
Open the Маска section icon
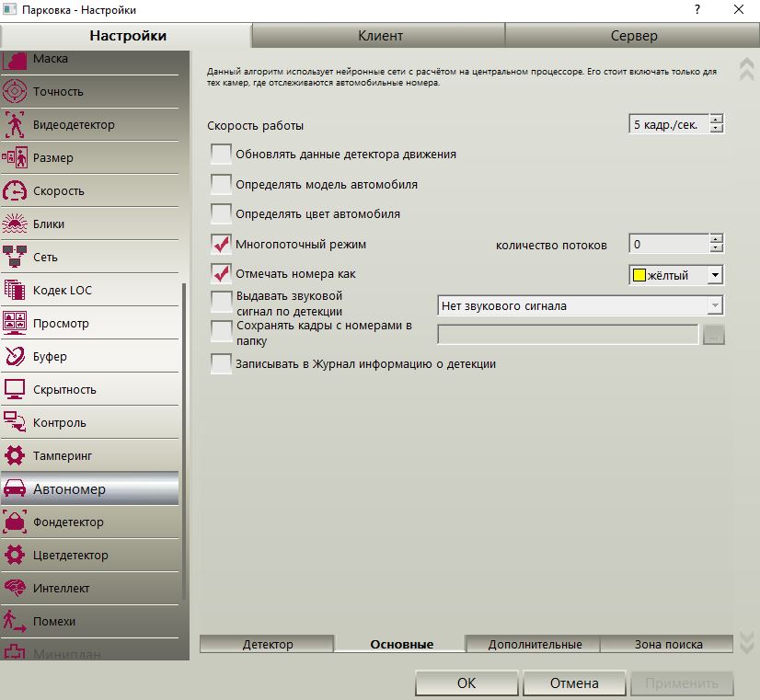tap(15, 61)
